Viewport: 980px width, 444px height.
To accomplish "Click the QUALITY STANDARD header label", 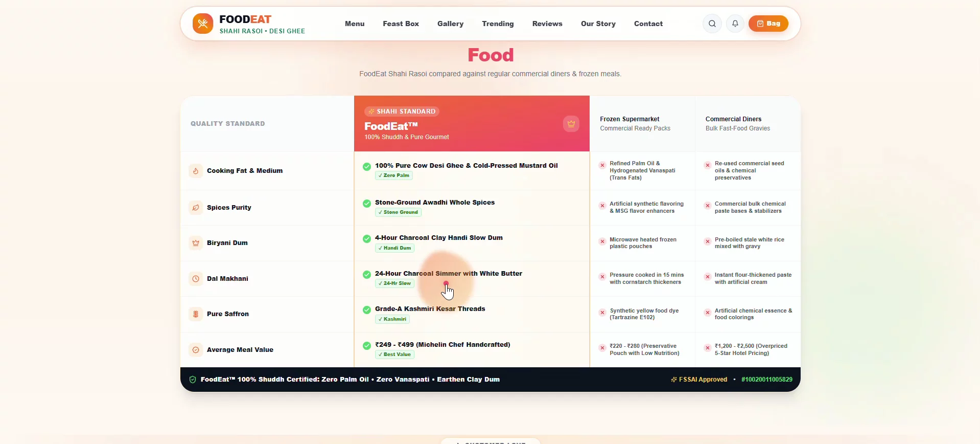I will 228,124.
